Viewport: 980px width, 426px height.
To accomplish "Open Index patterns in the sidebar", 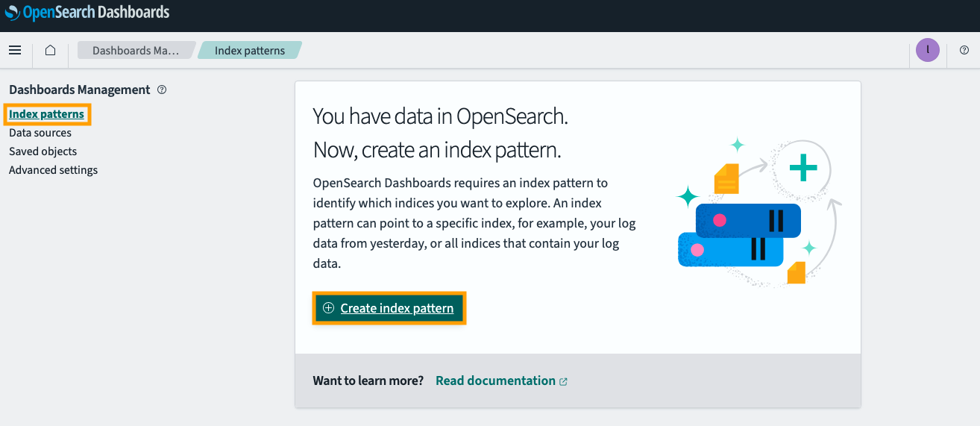I will click(x=46, y=114).
